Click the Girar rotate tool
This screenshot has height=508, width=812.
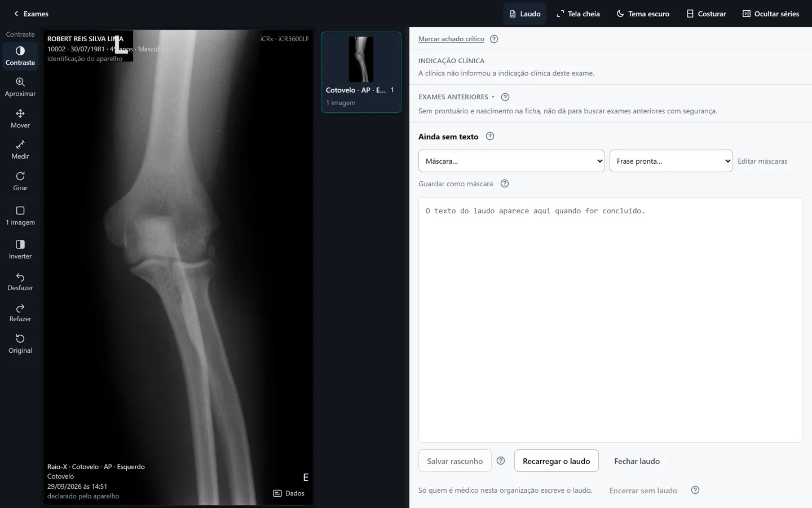pyautogui.click(x=20, y=181)
